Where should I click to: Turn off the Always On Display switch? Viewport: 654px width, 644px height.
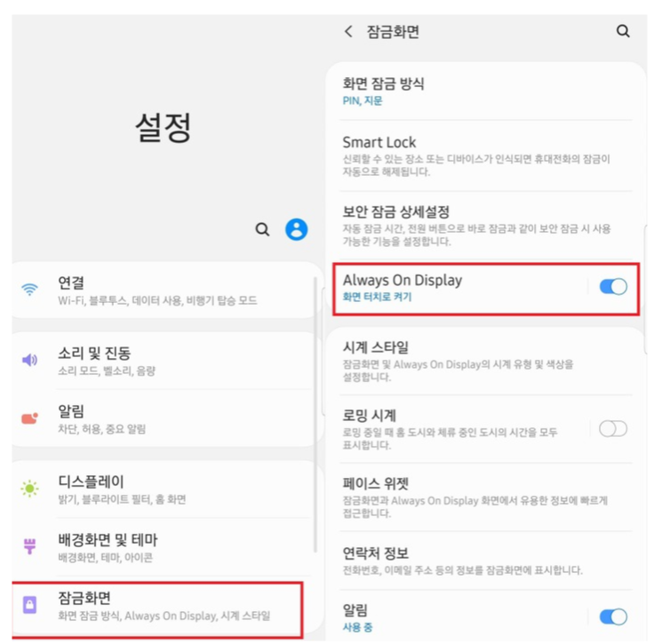[613, 286]
